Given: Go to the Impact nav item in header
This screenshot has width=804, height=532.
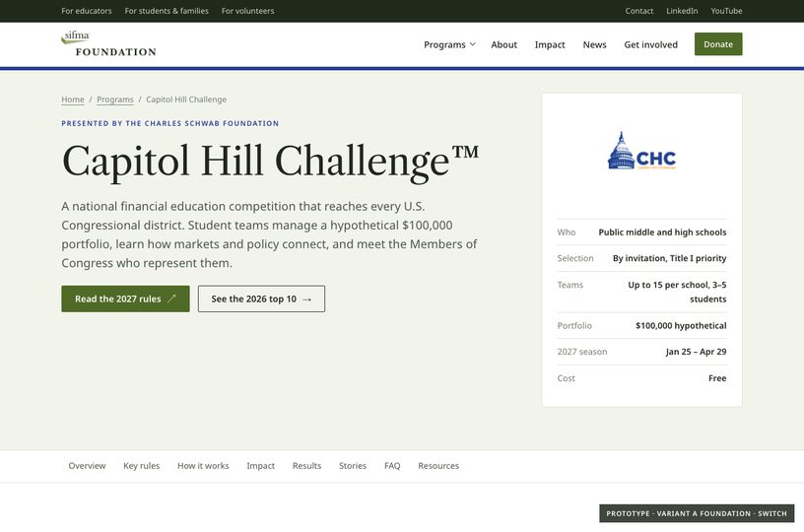Looking at the screenshot, I should (550, 44).
